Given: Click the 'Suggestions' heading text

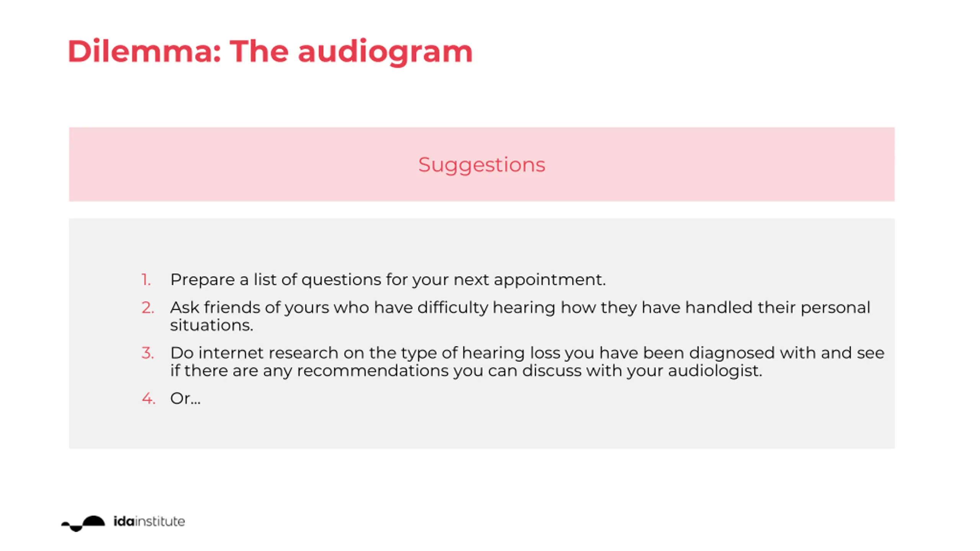Looking at the screenshot, I should (x=482, y=165).
